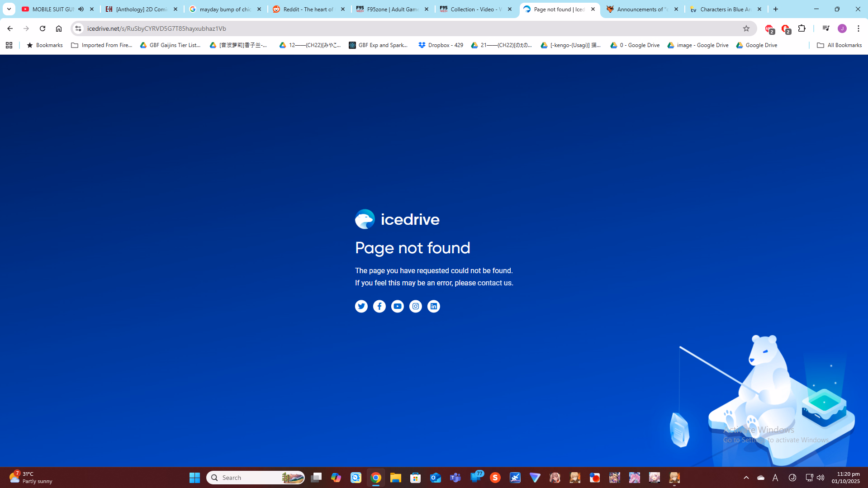Open the Imported From Firefox bookmarks folder

click(102, 45)
